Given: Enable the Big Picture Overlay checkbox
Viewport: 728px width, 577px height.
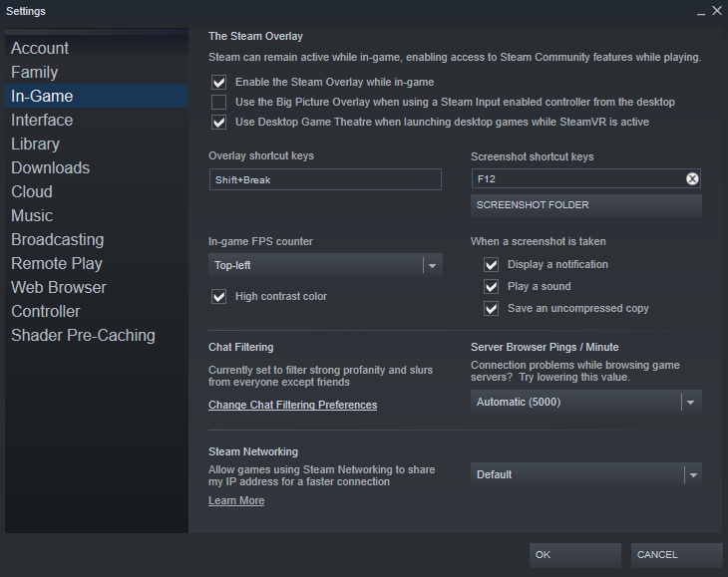Looking at the screenshot, I should tap(219, 102).
